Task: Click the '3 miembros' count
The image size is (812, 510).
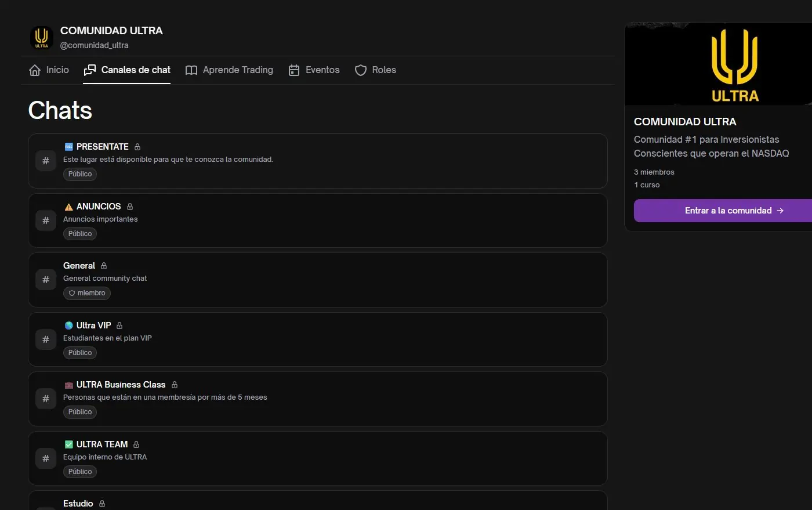Action: pos(654,172)
